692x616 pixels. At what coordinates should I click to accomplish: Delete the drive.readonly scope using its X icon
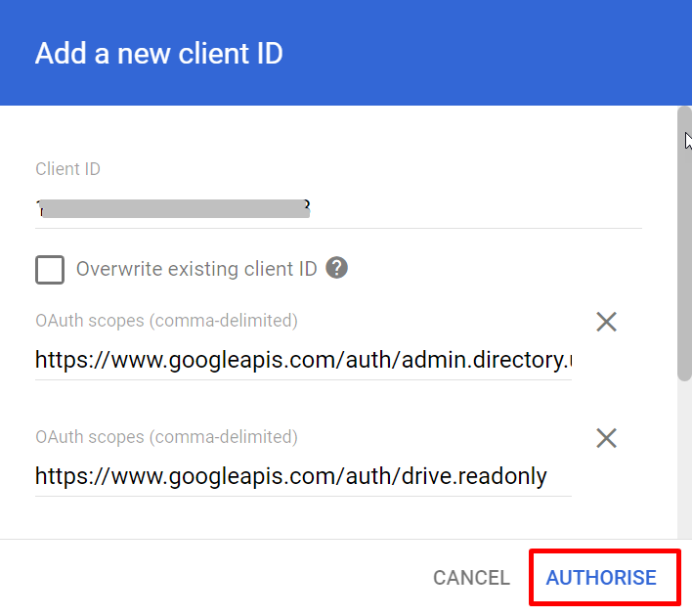tap(606, 438)
